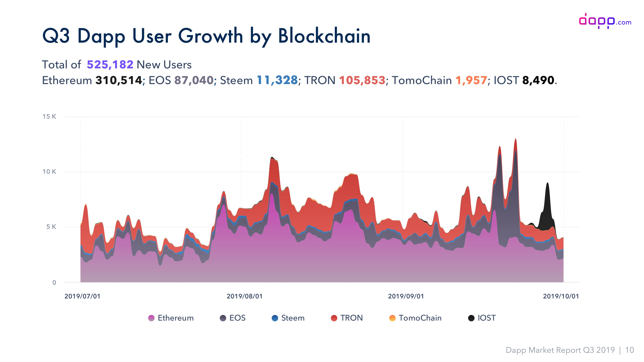Image resolution: width=644 pixels, height=362 pixels.
Task: Select the Ethereum legend label
Action: 176,318
